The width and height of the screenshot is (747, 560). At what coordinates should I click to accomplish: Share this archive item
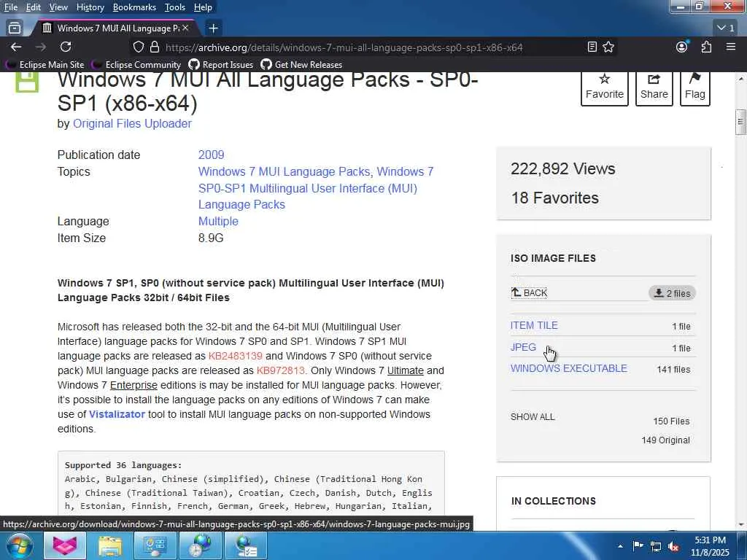(x=654, y=87)
